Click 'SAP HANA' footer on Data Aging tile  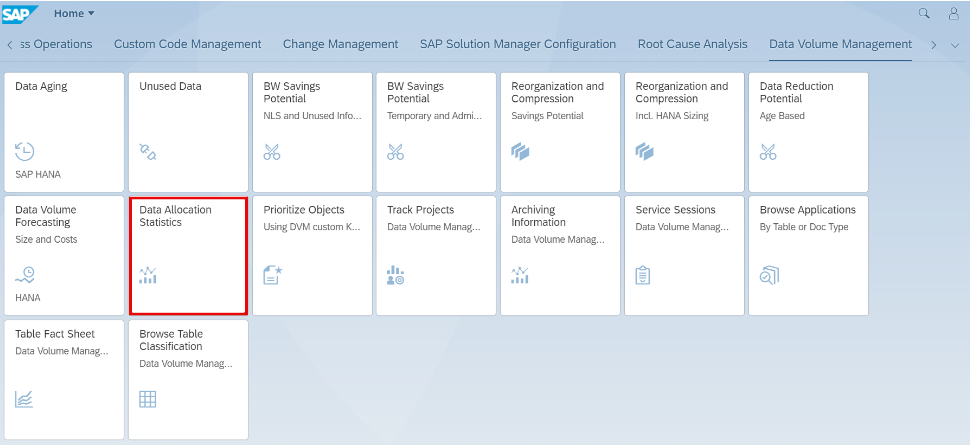click(38, 175)
